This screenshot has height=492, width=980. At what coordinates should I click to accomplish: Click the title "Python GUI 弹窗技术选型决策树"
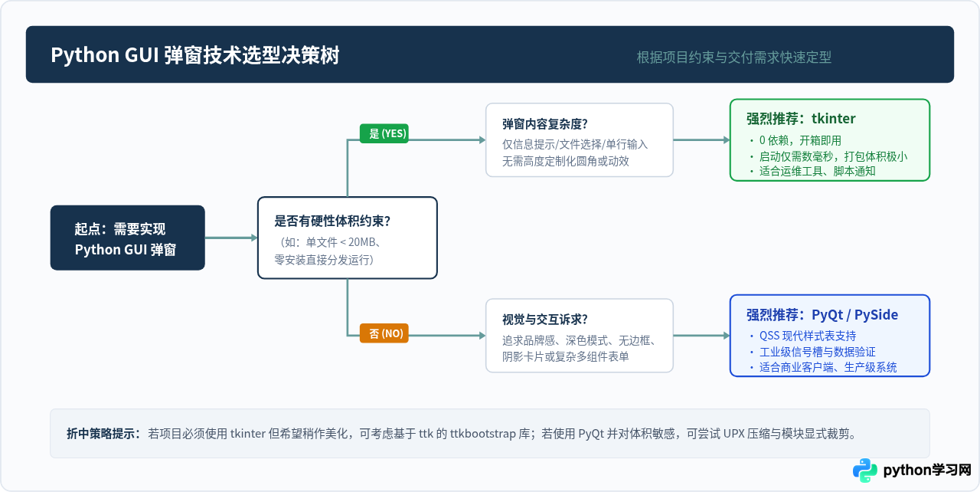click(x=194, y=56)
